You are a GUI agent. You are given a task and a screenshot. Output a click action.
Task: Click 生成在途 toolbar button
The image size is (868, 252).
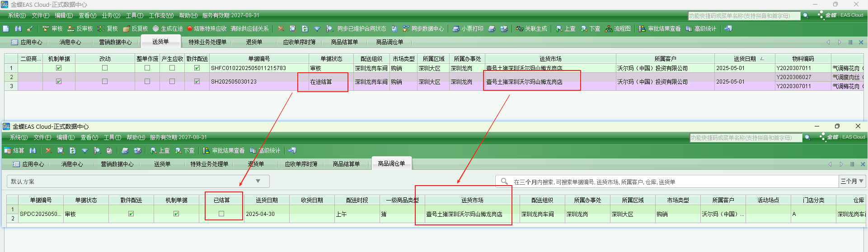pyautogui.click(x=168, y=28)
